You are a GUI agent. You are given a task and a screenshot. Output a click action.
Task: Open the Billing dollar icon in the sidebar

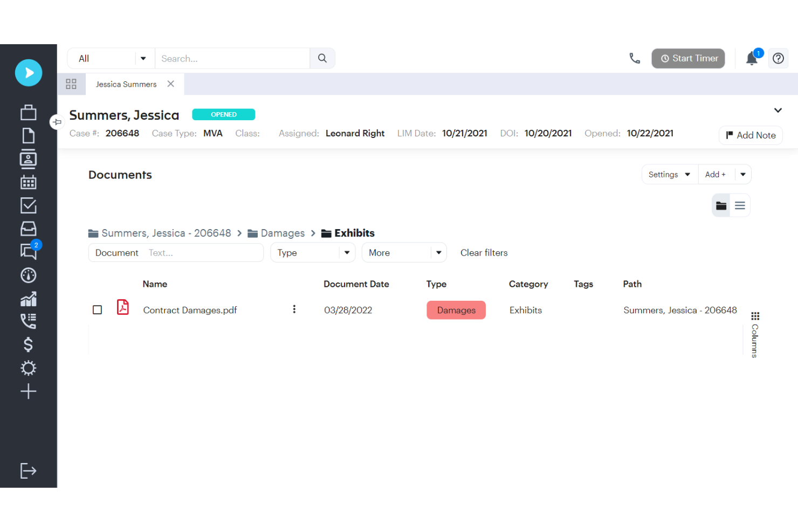29,345
